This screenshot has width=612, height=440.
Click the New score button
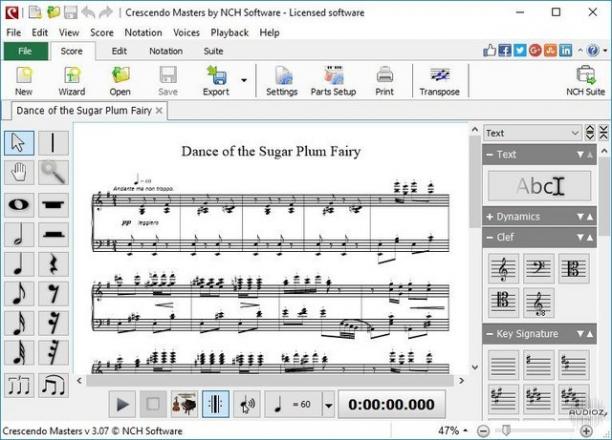point(24,81)
